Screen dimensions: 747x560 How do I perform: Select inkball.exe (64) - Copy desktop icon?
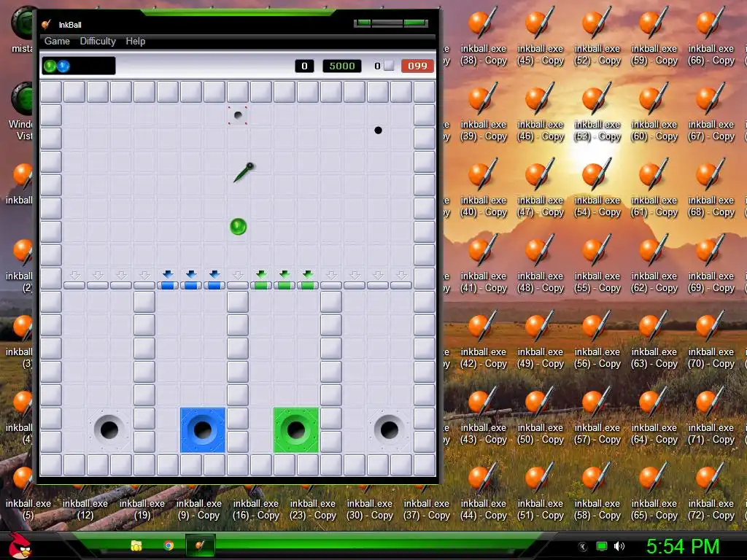[654, 413]
